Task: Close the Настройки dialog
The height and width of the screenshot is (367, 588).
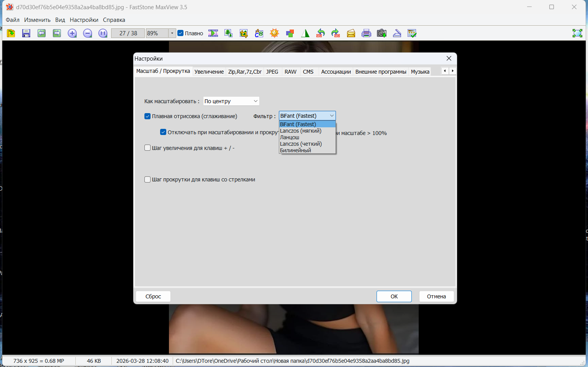Action: coord(449,58)
